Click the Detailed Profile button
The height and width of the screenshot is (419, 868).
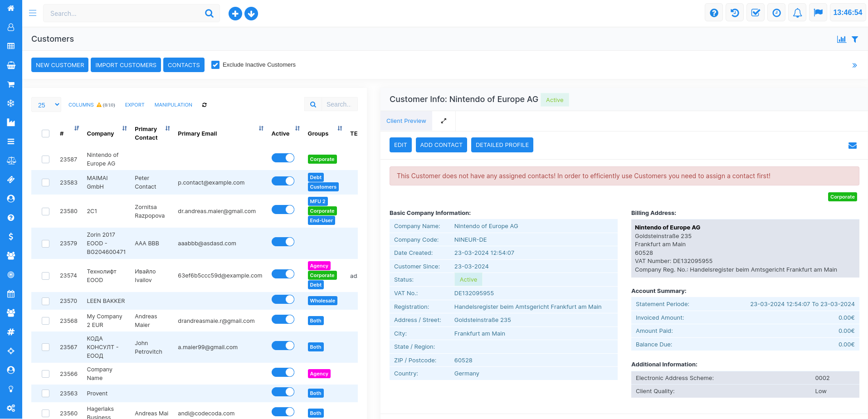pyautogui.click(x=502, y=145)
